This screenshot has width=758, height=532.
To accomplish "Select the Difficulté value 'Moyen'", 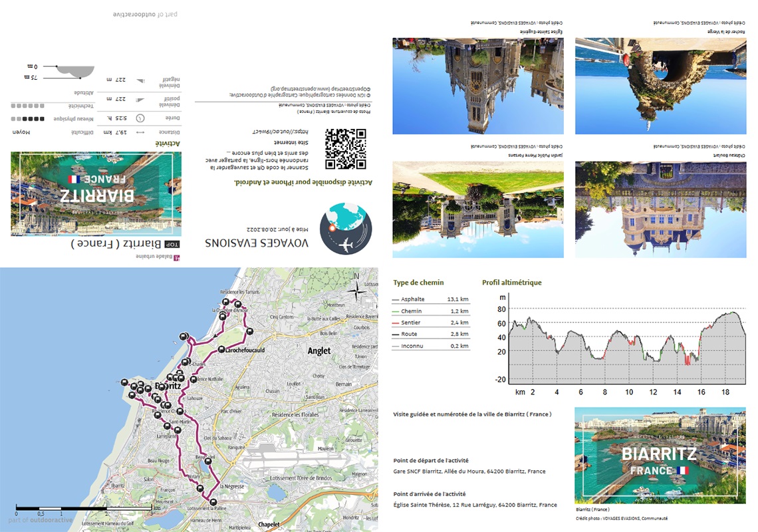I will pyautogui.click(x=21, y=132).
